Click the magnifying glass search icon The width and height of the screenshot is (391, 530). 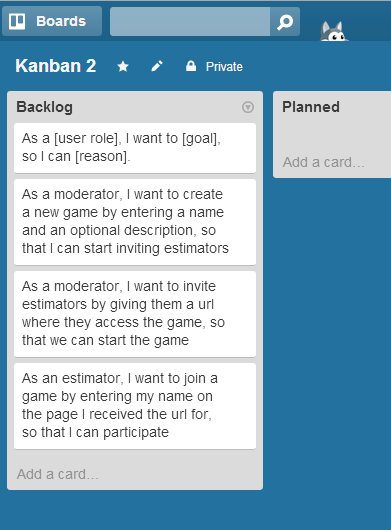[x=285, y=22]
